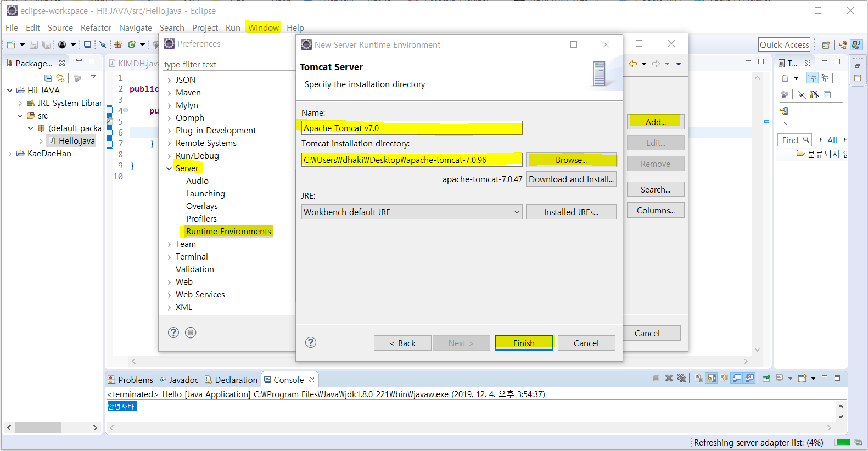Click the New Java Class green icon

(x=132, y=44)
